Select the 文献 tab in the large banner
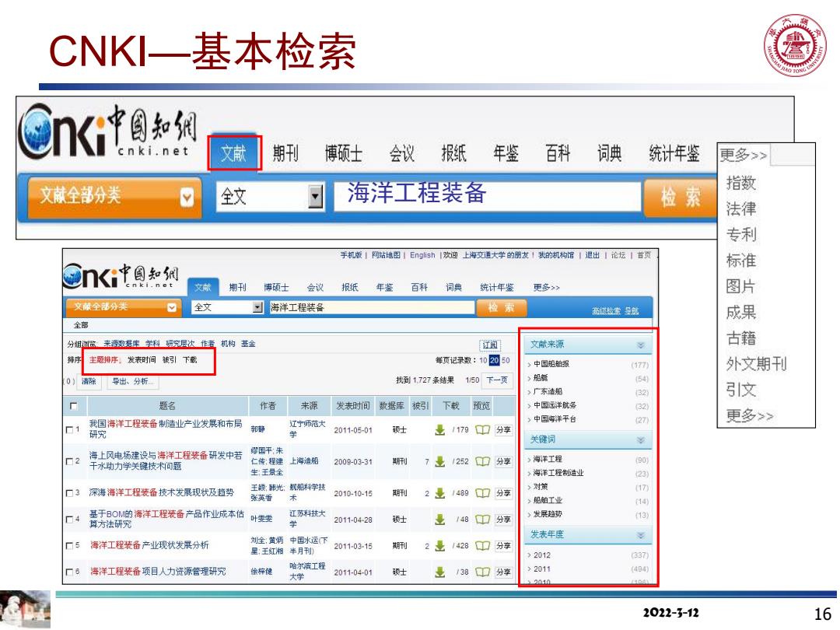Image resolution: width=840 pixels, height=630 pixels. [x=233, y=154]
